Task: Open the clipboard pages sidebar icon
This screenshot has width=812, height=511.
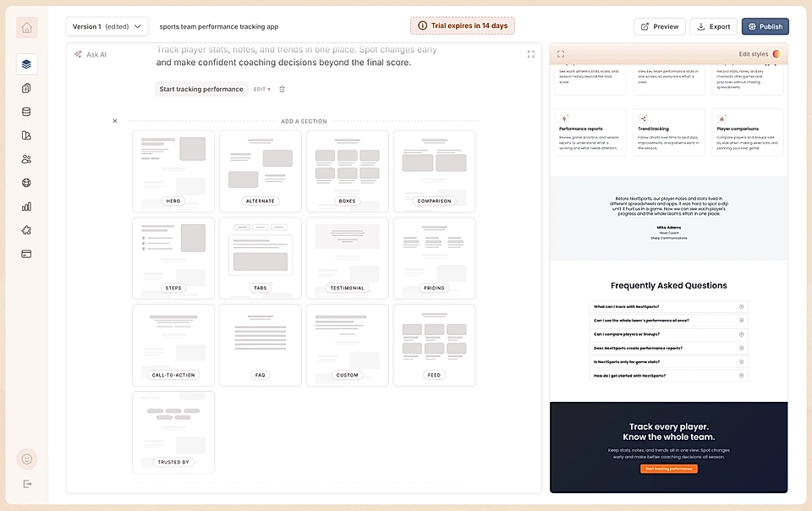Action: (26, 88)
